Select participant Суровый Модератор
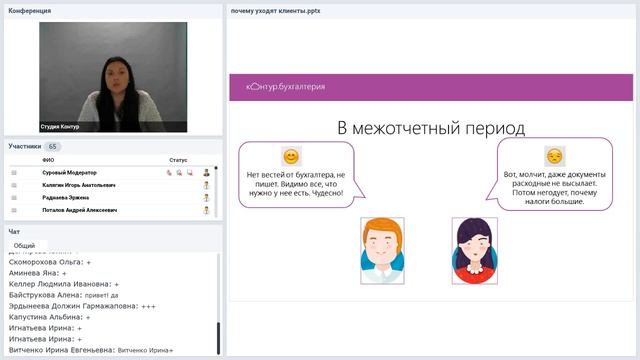Viewport: 640px width, 360px height. tap(69, 173)
